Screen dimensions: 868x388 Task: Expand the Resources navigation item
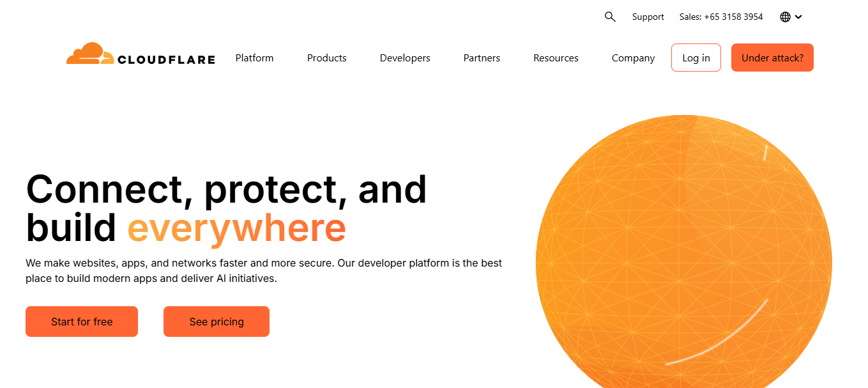point(556,58)
